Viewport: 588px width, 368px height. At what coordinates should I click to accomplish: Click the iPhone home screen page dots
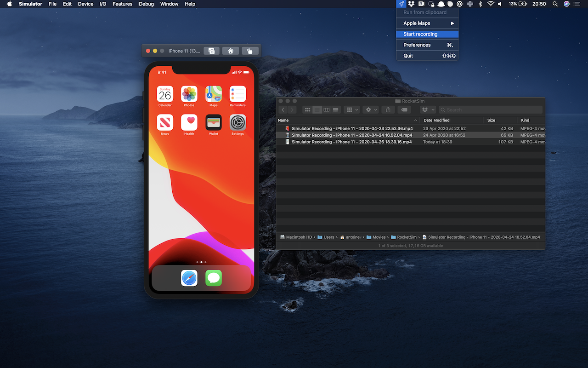pyautogui.click(x=201, y=262)
